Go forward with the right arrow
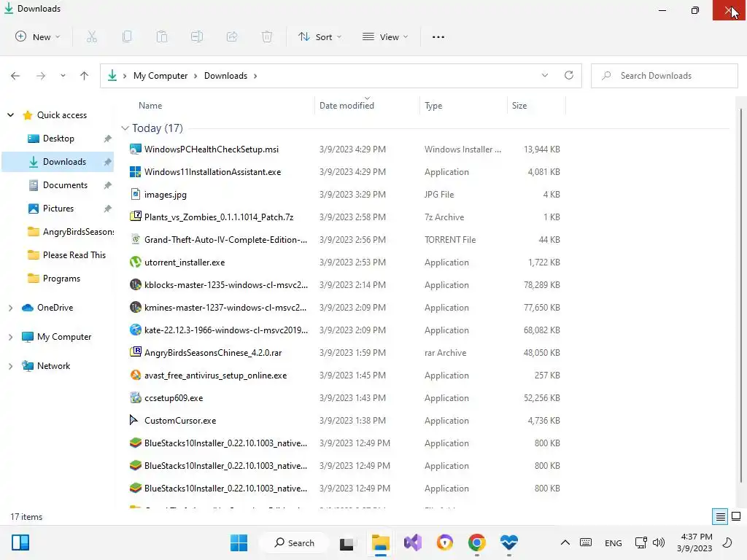This screenshot has width=747, height=560. pyautogui.click(x=41, y=76)
